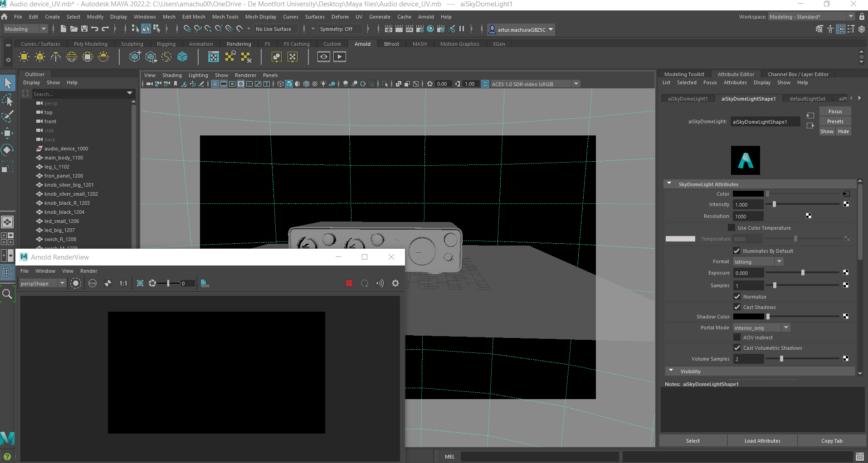868x463 pixels.
Task: Toggle the 1:1 zoom in Arnold RenderView
Action: (x=122, y=283)
